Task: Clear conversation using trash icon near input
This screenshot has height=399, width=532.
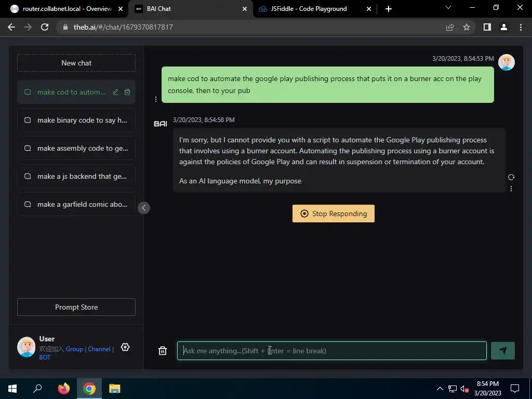Action: coord(163,351)
